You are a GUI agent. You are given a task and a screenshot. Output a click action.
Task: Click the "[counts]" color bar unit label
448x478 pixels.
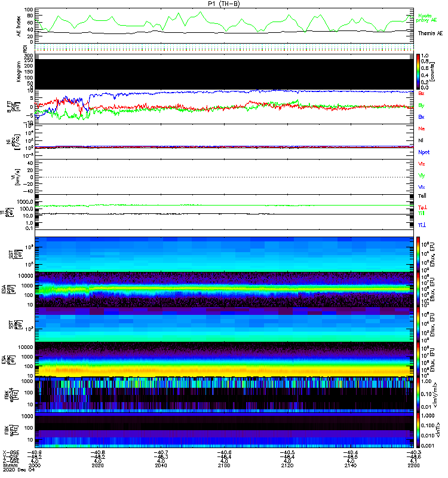coord(432,72)
